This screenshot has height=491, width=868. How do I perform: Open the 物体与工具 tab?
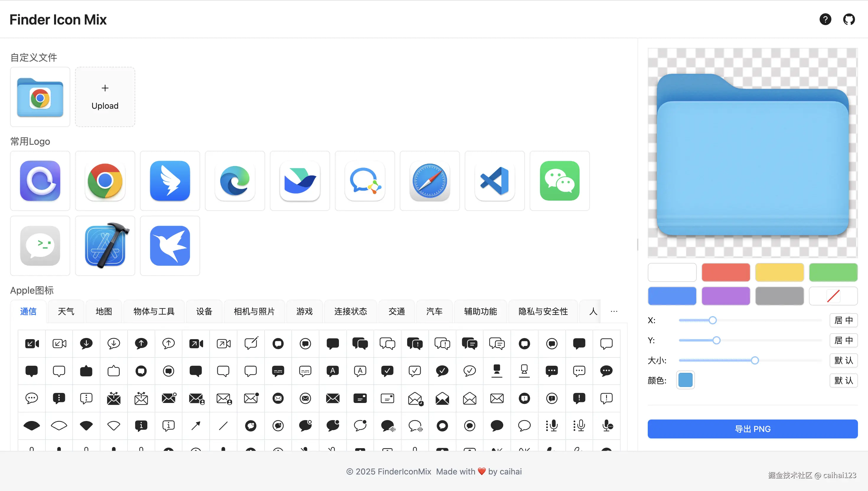coord(154,311)
